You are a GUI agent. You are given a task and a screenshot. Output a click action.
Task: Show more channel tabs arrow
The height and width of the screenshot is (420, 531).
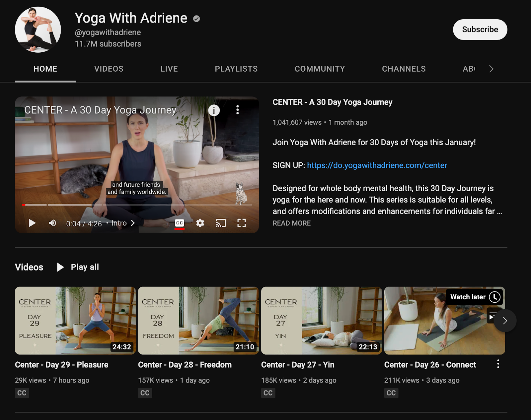point(492,69)
